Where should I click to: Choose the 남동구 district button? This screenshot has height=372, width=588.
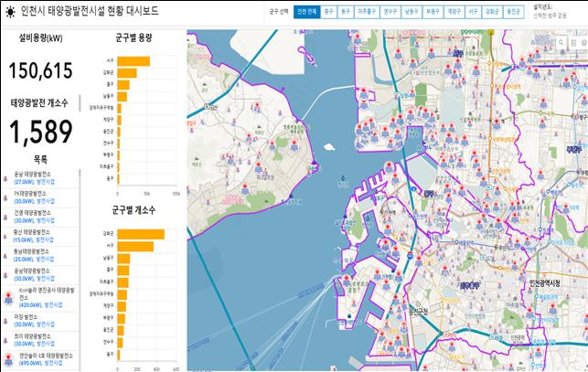pos(412,12)
